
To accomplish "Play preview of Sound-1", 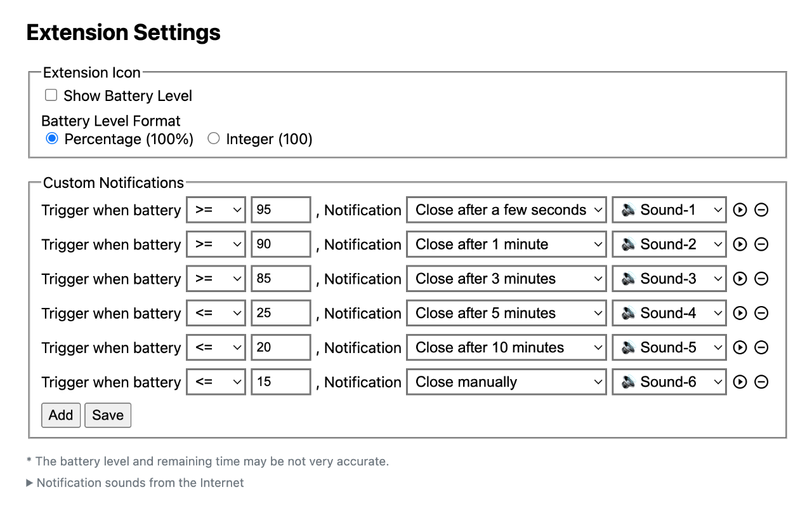I will (x=740, y=210).
